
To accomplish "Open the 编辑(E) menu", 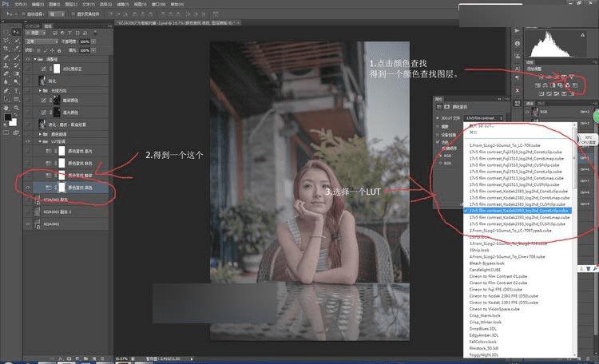I will coord(38,4).
